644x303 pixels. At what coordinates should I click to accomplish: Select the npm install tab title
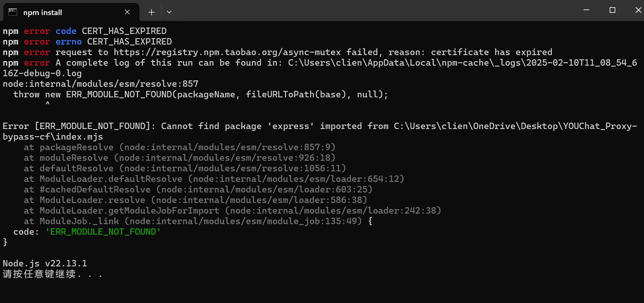[42, 12]
